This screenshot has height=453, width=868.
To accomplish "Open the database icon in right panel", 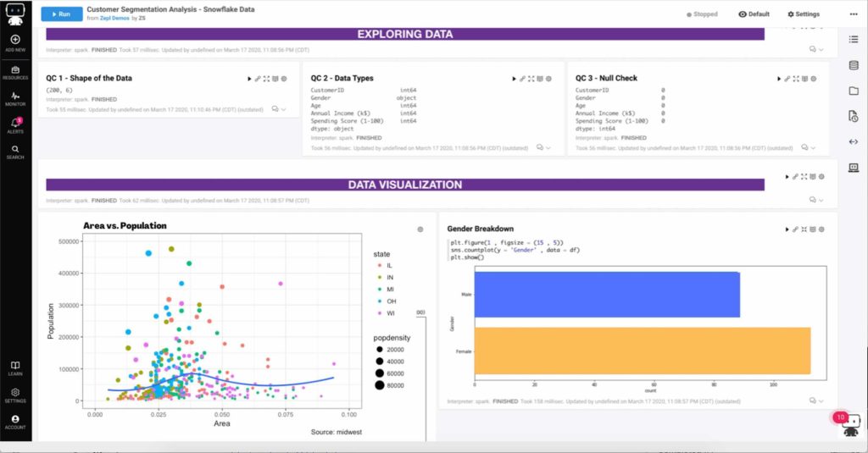I will click(854, 65).
